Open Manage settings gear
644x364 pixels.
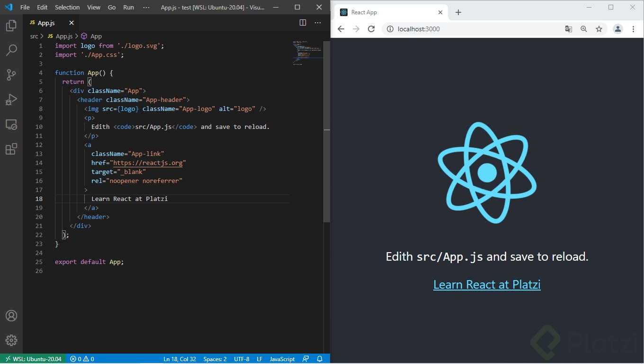tap(11, 340)
